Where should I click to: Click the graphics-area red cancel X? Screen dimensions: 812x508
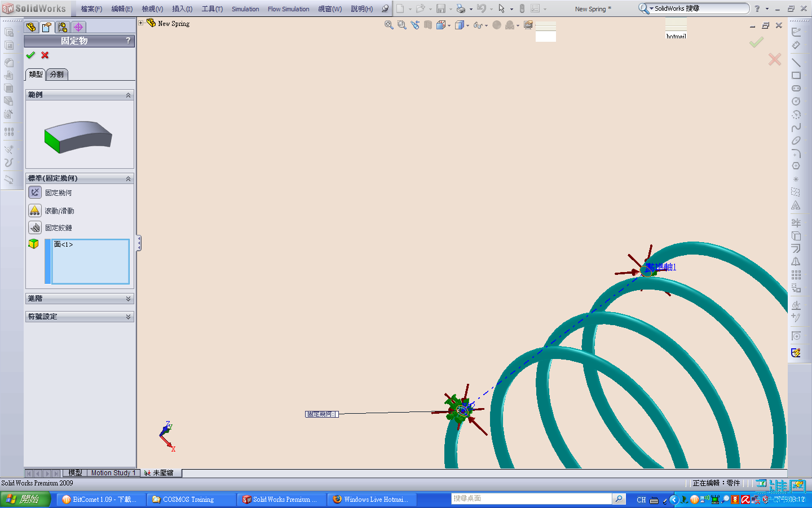[x=775, y=59]
